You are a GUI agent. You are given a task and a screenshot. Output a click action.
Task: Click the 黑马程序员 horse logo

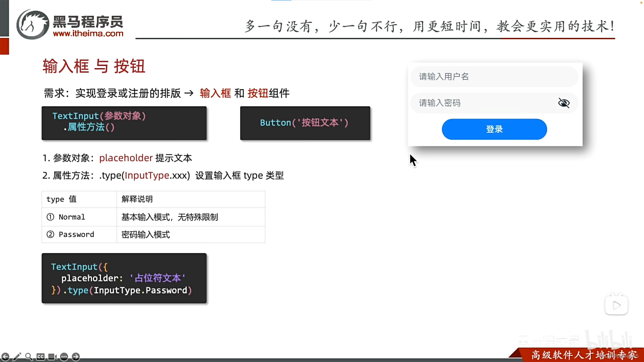point(33,24)
